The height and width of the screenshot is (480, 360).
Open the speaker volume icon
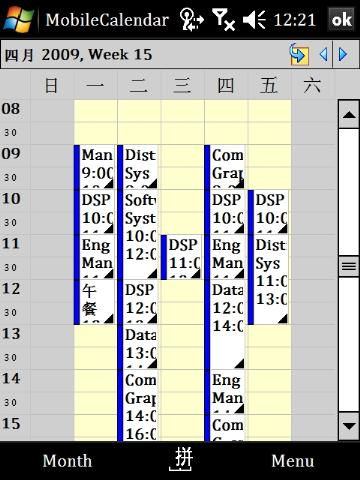[x=254, y=20]
